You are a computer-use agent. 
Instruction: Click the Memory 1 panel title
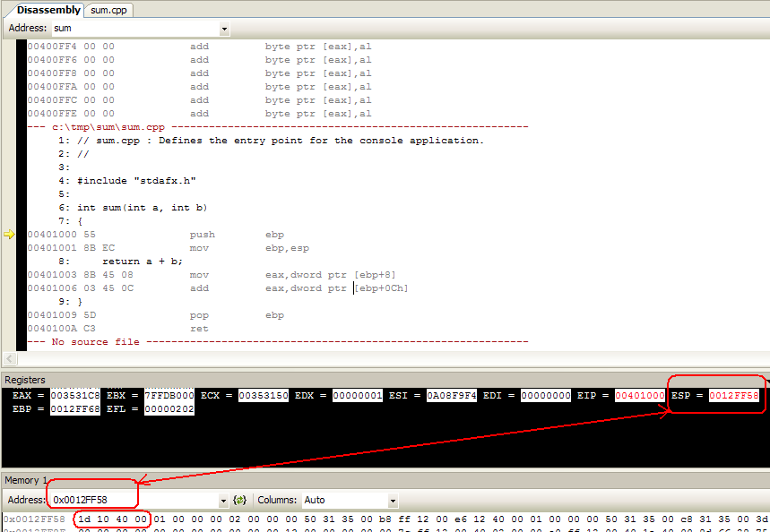(x=27, y=481)
